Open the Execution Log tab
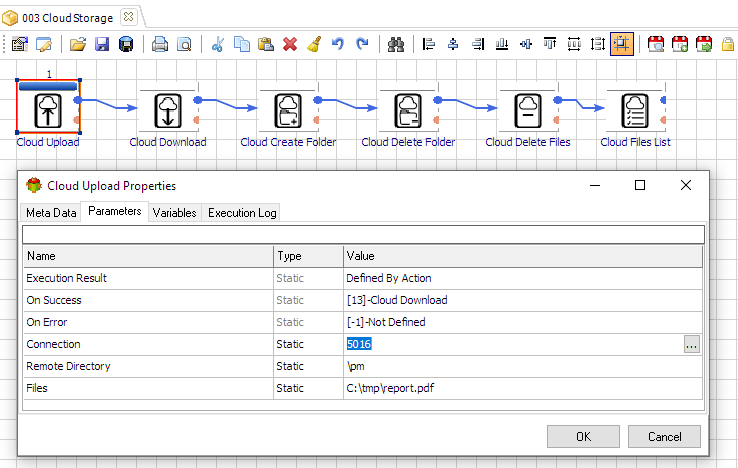The height and width of the screenshot is (468, 738). pos(242,213)
